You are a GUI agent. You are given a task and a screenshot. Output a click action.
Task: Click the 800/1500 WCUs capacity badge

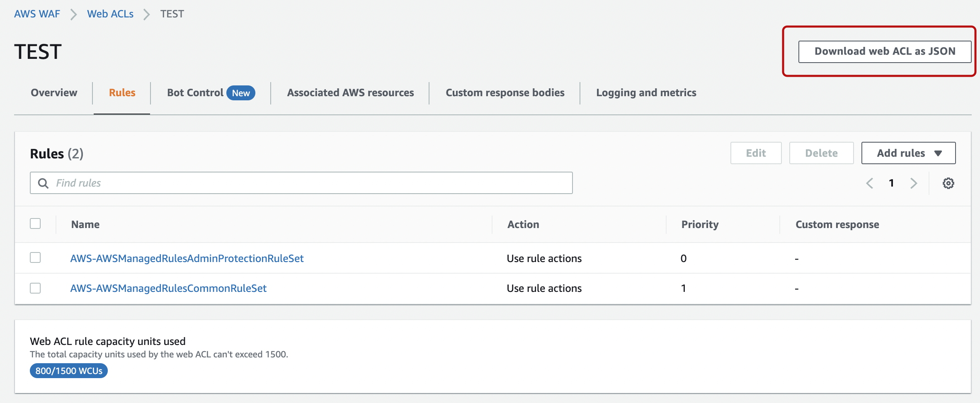tap(69, 371)
